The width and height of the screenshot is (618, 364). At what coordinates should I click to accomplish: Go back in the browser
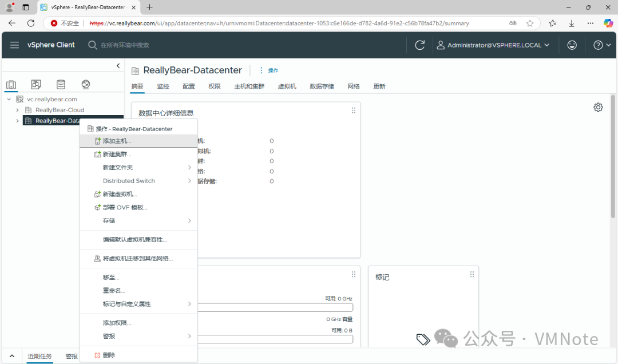[12, 23]
